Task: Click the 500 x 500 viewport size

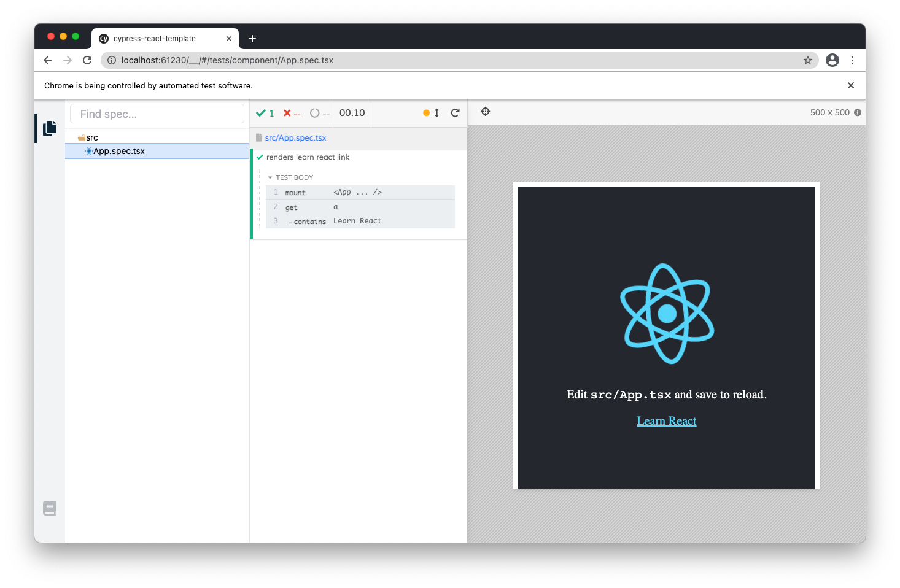Action: click(829, 112)
